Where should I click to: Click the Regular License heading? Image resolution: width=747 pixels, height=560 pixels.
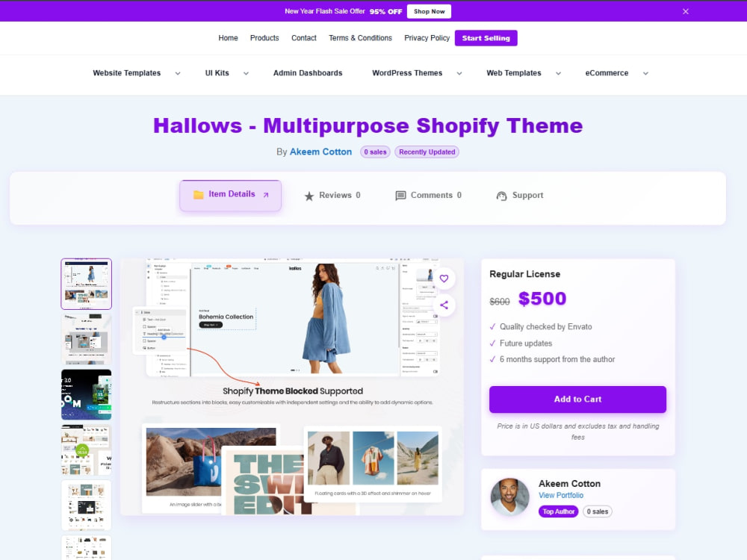(x=524, y=274)
